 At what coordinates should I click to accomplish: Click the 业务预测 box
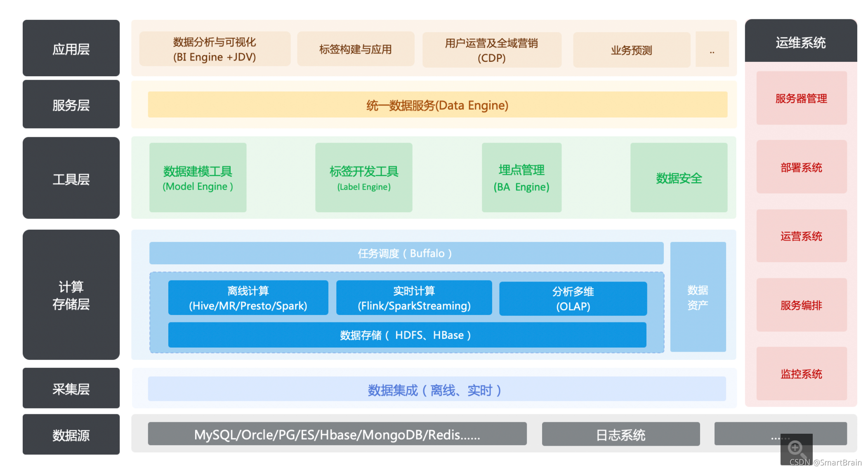[631, 50]
